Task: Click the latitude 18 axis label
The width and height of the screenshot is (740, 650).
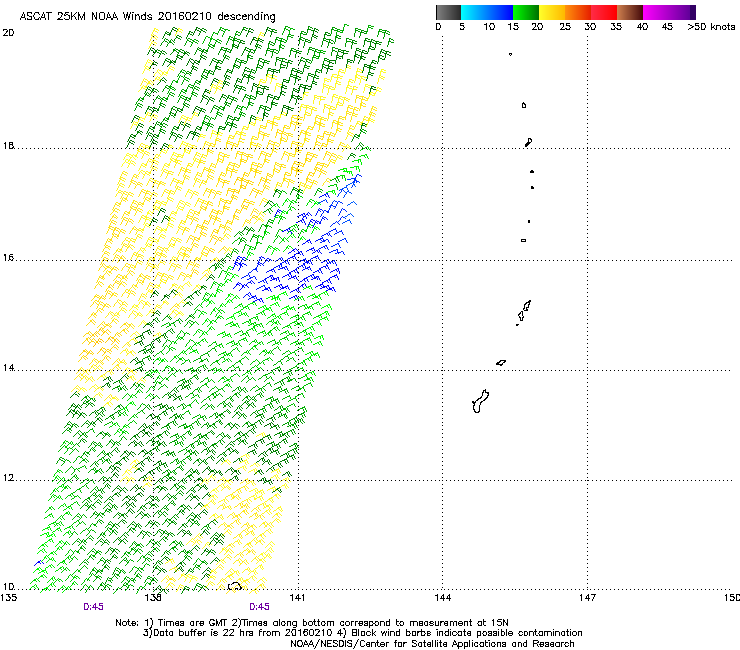Action: [x=8, y=145]
